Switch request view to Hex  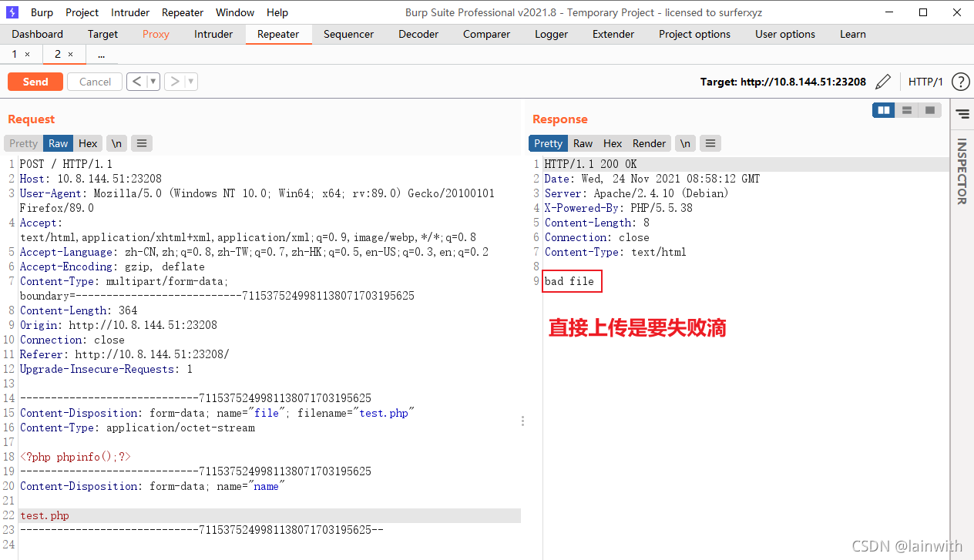click(x=88, y=143)
